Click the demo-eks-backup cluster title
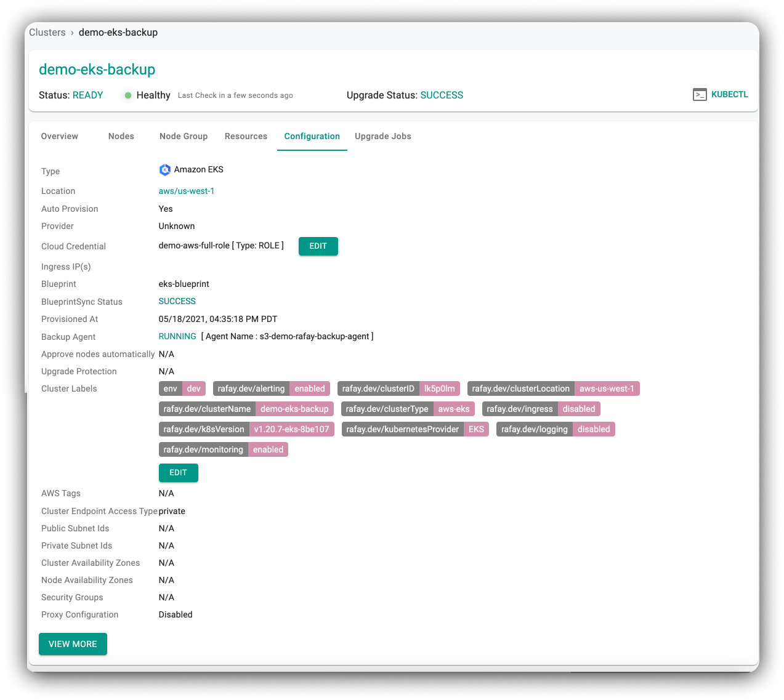Viewport: 784px width, 700px height. coord(97,70)
